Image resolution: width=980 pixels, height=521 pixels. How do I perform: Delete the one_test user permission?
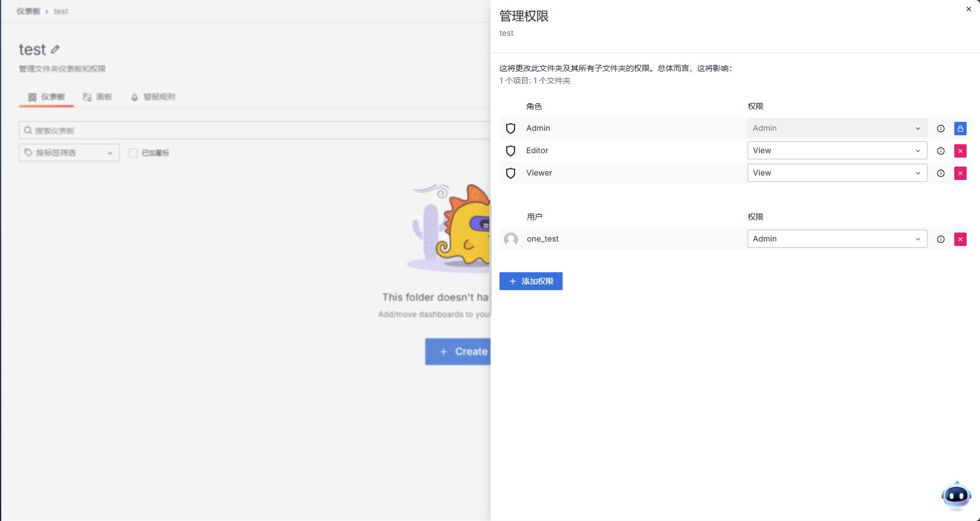coord(960,239)
